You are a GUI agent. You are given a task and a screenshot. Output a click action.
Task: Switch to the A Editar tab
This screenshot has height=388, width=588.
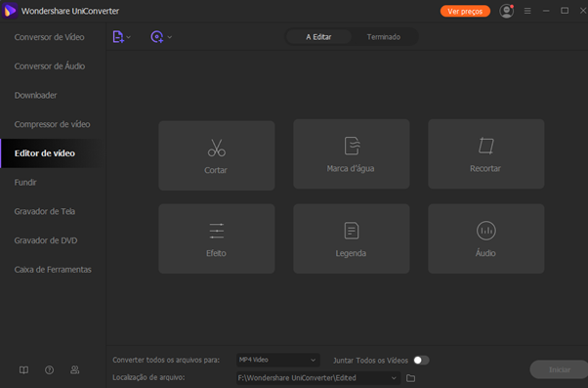[318, 37]
